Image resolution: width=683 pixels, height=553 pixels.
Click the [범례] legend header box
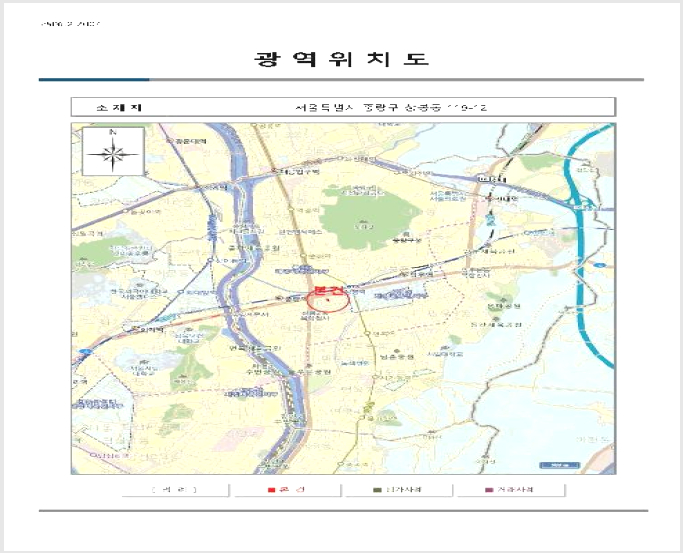(x=175, y=489)
